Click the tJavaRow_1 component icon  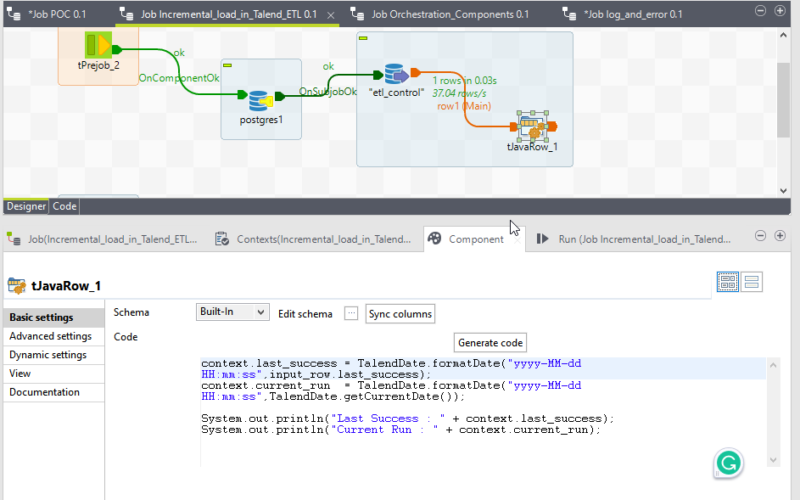coord(533,127)
